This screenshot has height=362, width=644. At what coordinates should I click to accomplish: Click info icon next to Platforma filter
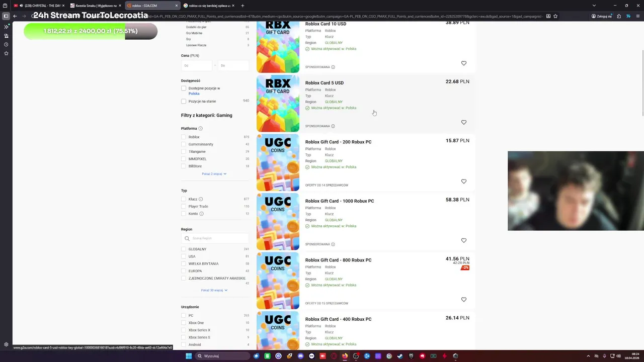(x=200, y=129)
